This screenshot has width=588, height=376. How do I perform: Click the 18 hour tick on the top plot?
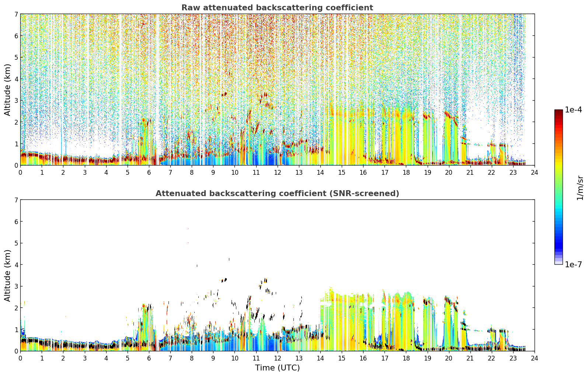[x=406, y=172]
